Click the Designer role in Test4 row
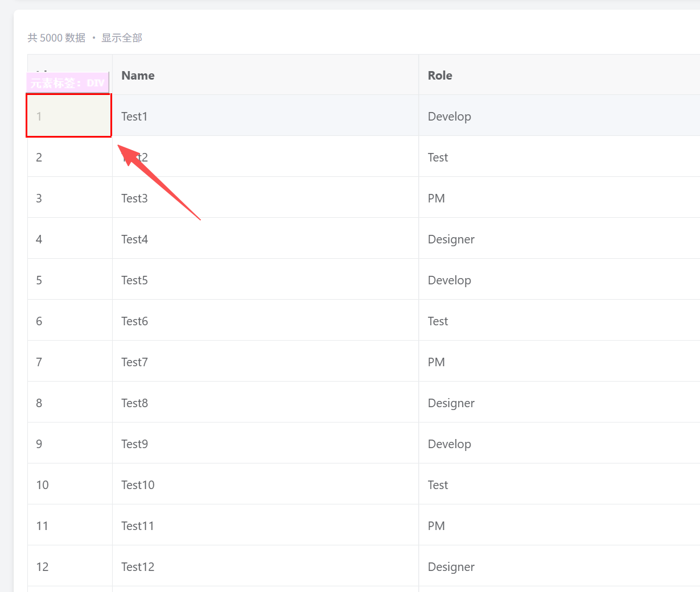Screen dimensions: 700x592 (451, 239)
